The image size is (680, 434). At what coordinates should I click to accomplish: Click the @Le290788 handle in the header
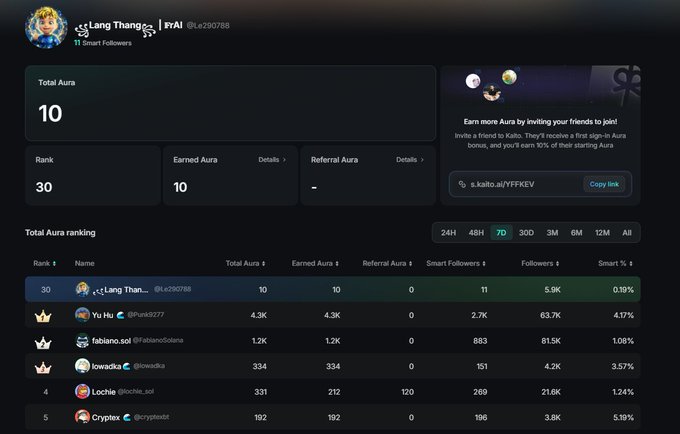(208, 26)
